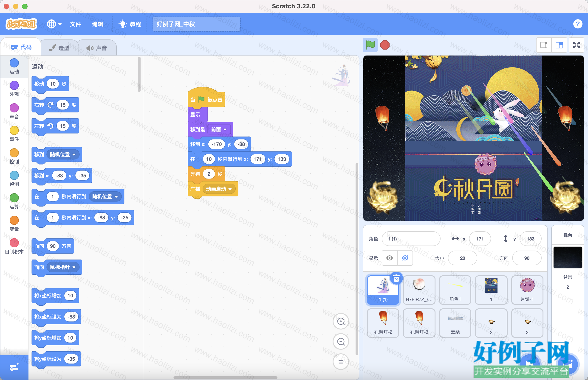Open the add extension button

tap(14, 367)
